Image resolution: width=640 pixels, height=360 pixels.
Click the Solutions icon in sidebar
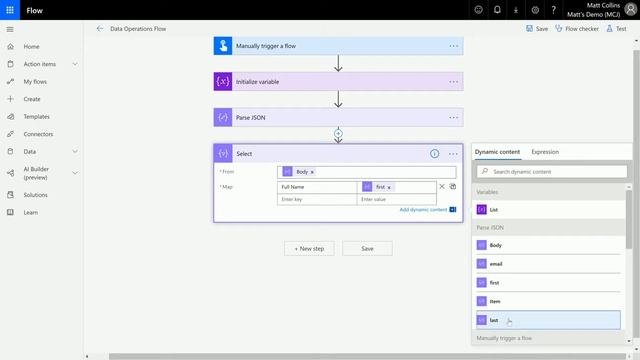pyautogui.click(x=11, y=195)
